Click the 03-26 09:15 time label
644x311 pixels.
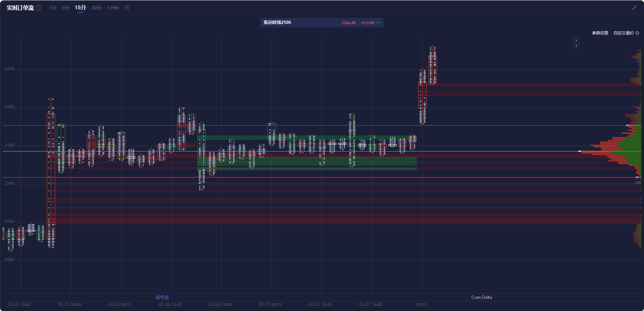[120, 305]
